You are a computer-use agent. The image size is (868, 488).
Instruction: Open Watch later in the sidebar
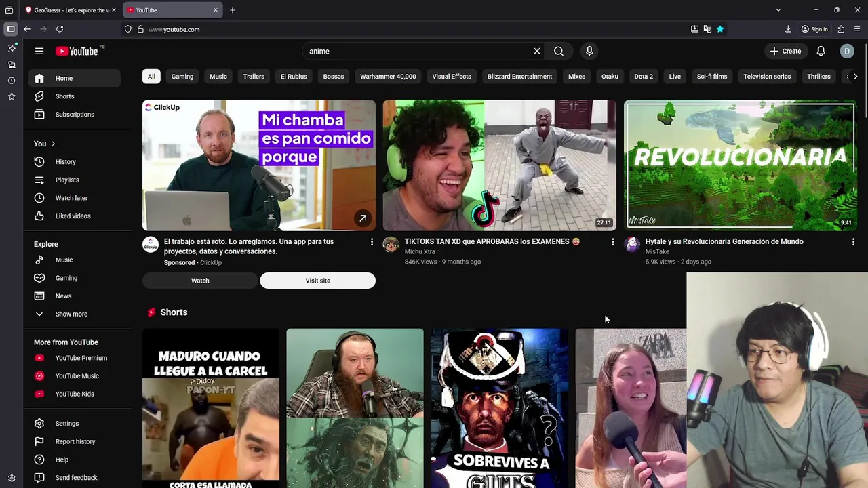click(75, 198)
